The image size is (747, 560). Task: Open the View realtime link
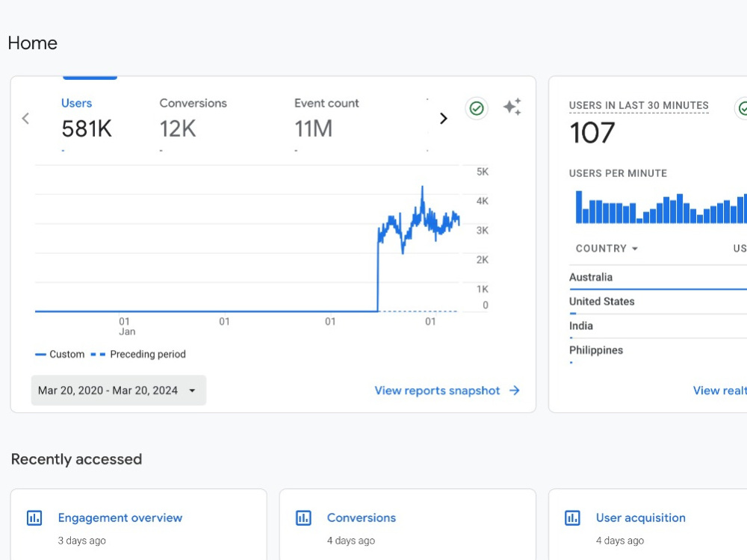tap(719, 391)
